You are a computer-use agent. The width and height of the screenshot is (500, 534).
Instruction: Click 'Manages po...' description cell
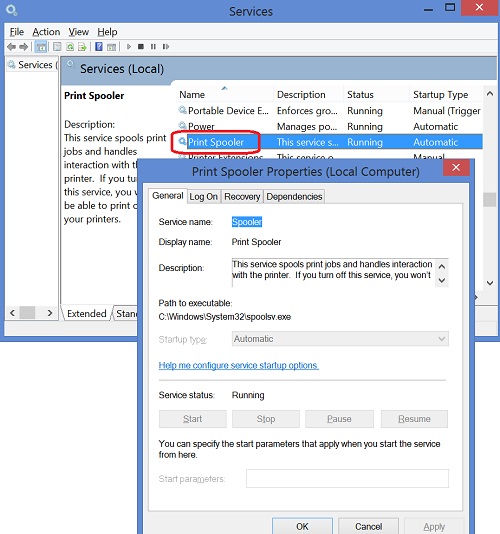click(307, 126)
